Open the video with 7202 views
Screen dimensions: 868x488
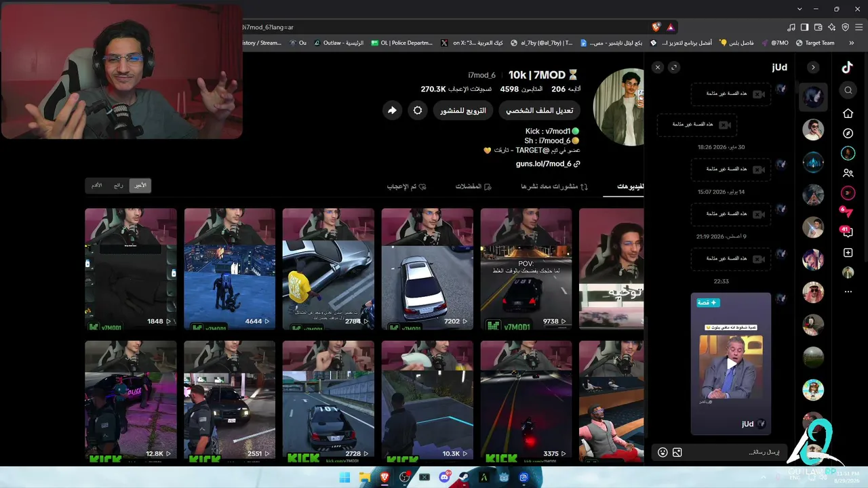427,269
